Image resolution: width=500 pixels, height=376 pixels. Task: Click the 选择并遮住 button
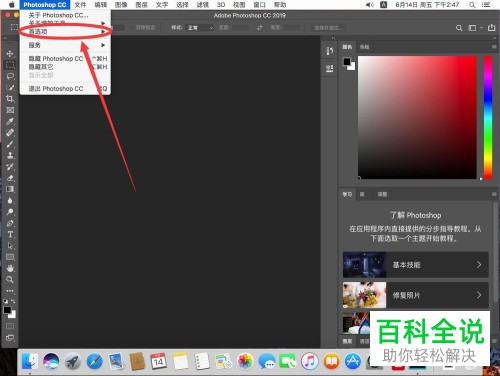(329, 28)
